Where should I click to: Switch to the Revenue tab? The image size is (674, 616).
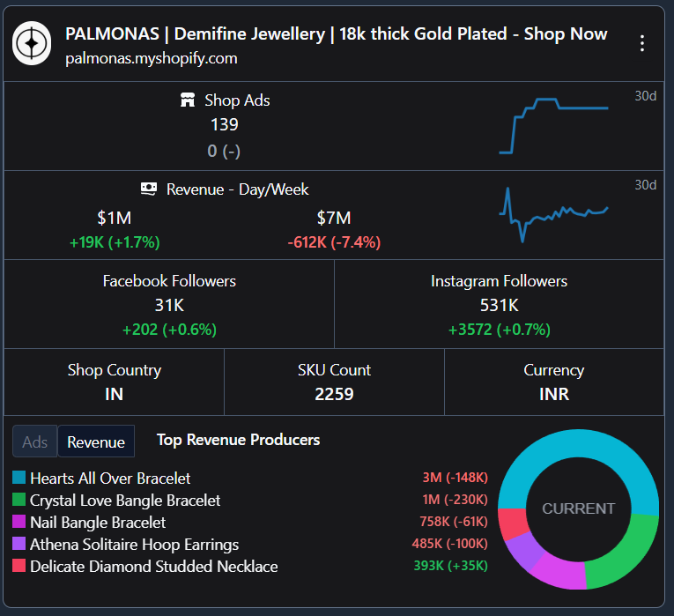[96, 442]
